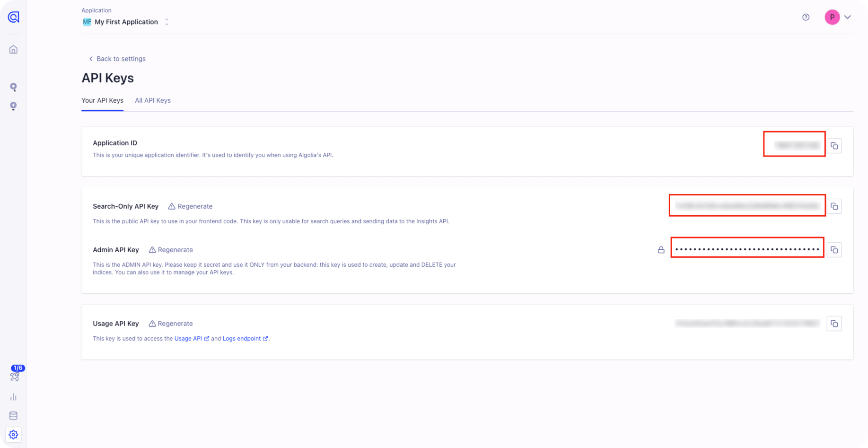Open the My First Application switcher
This screenshot has width=868, height=448.
126,22
